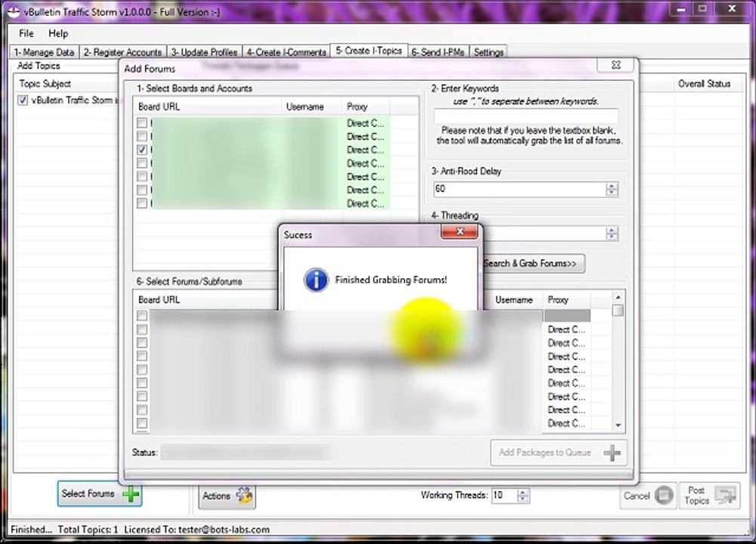
Task: Click the Anti-Flood Delay value field
Action: (x=520, y=189)
